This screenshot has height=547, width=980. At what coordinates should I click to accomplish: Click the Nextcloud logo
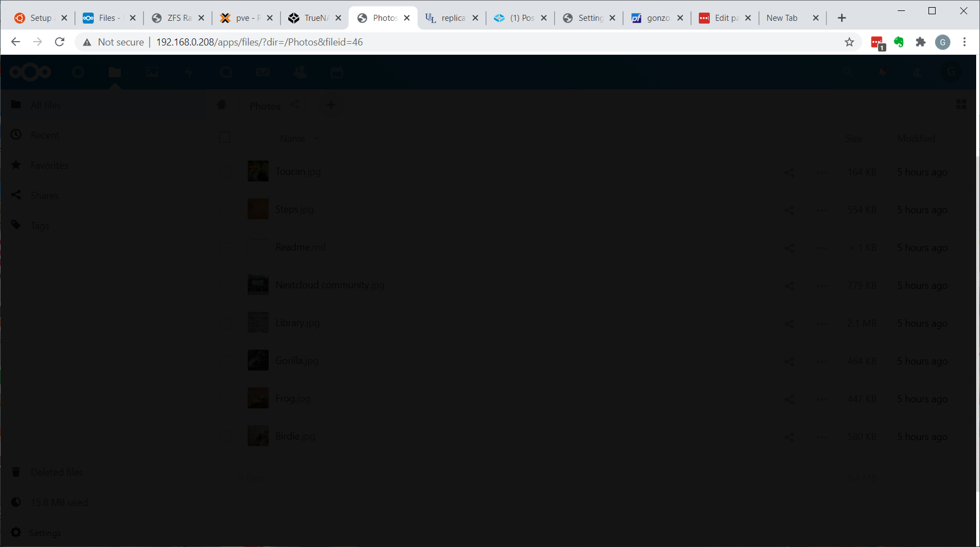coord(30,72)
